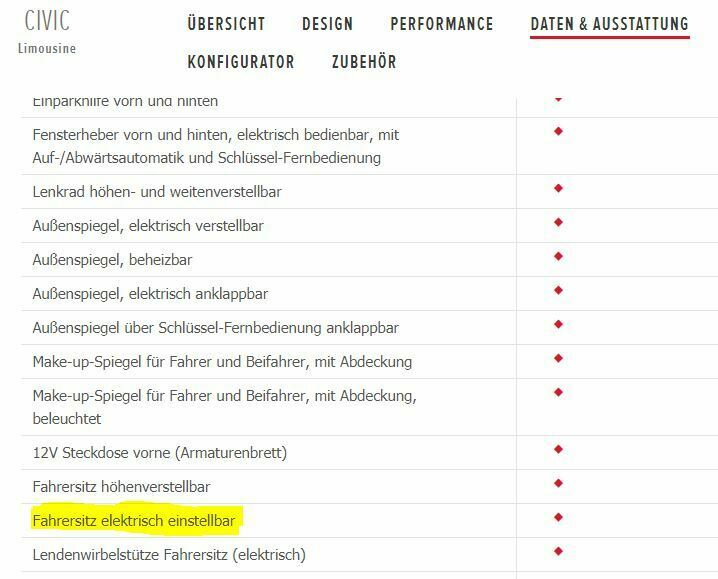Select the red diamond for Außenspiegel, beheizbar
The width and height of the screenshot is (718, 579).
(x=558, y=256)
